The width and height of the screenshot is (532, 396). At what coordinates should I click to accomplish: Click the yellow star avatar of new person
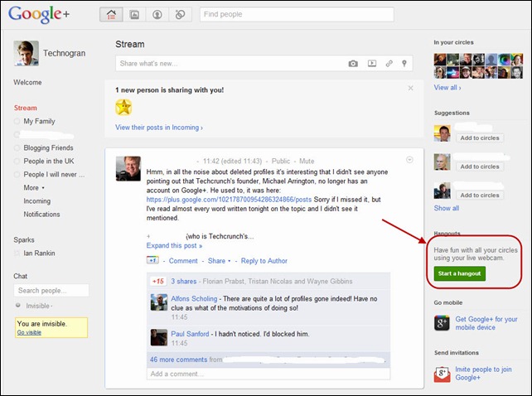pyautogui.click(x=123, y=107)
